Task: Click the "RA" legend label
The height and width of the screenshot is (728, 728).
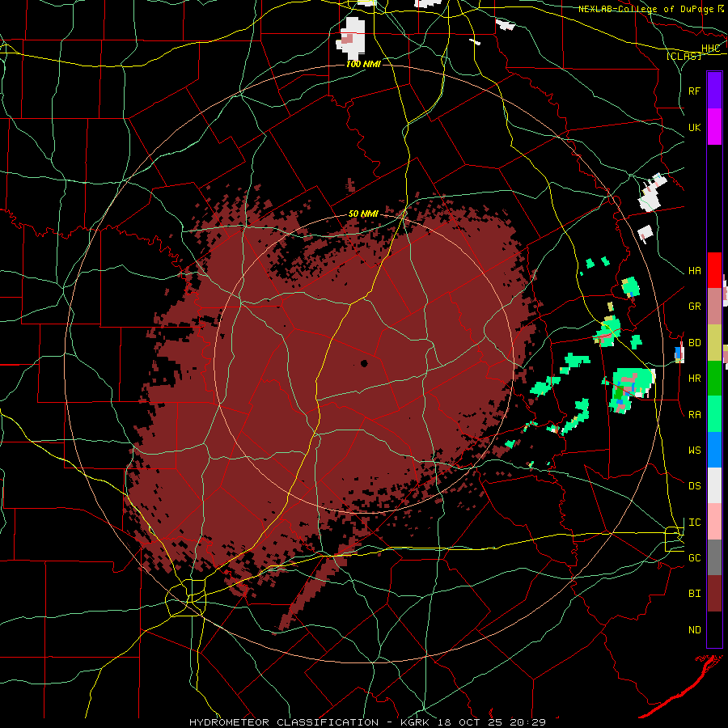Action: tap(694, 415)
